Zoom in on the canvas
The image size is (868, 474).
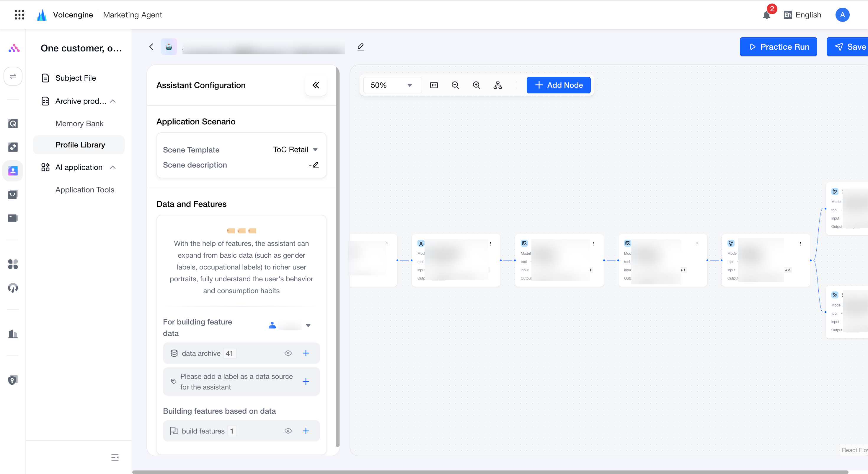[477, 85]
